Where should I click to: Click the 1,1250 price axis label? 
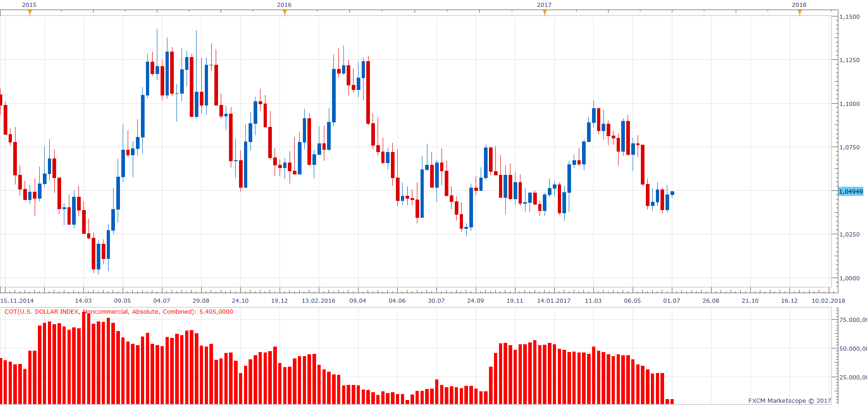[850, 60]
